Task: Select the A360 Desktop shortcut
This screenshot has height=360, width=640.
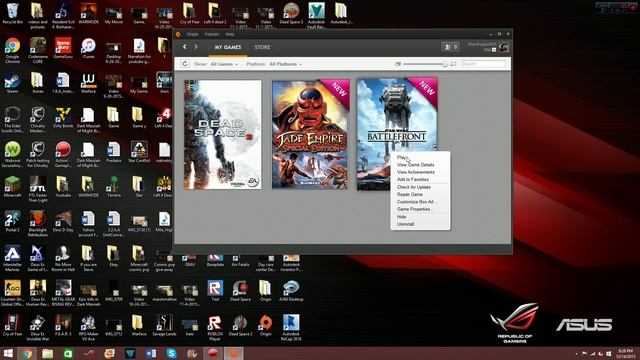Action: pyautogui.click(x=291, y=291)
